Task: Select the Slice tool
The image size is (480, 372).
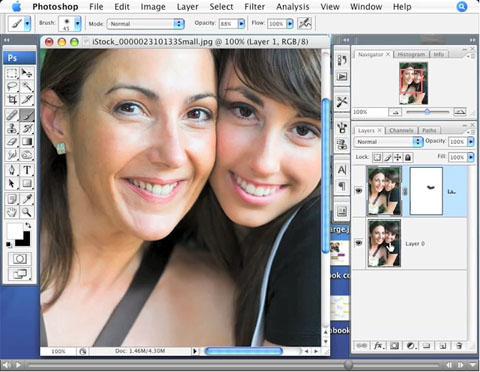Action: pos(27,100)
